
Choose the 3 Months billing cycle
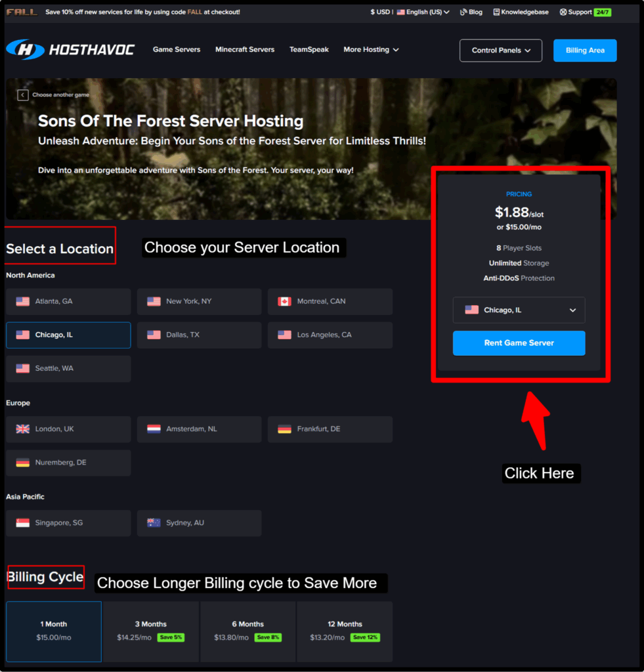pyautogui.click(x=150, y=631)
